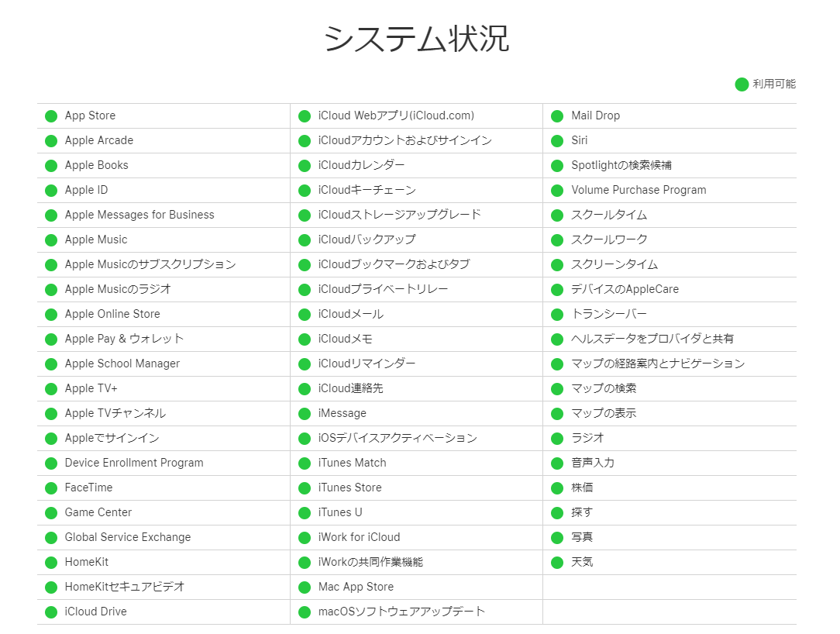Click the status dot beside iTunes Store
Screen dimensions: 840x634
click(305, 488)
